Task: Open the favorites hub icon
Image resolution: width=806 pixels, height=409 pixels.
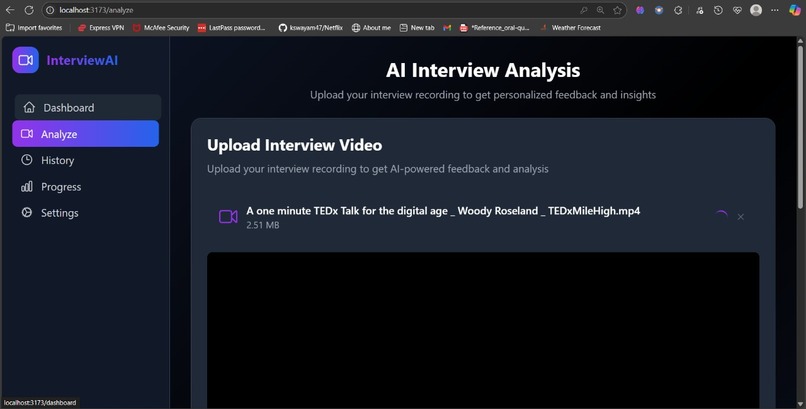Action: [700, 10]
